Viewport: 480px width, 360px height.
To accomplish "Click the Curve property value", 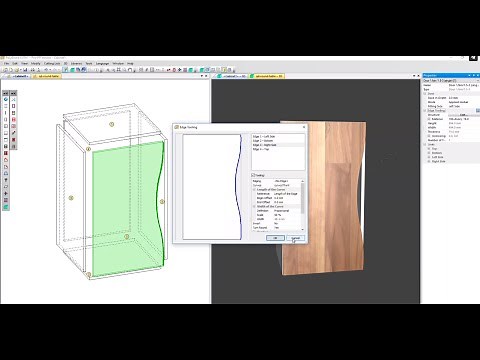I will click(287, 185).
